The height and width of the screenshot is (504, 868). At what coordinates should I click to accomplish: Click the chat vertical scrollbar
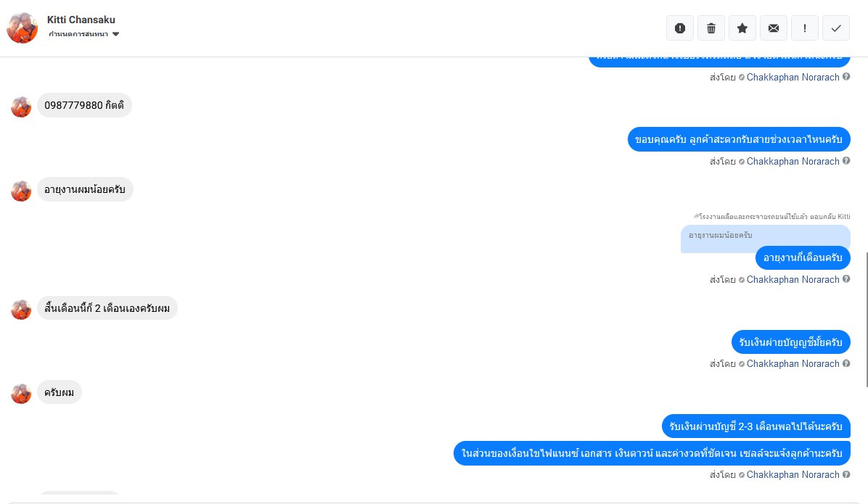[x=865, y=320]
